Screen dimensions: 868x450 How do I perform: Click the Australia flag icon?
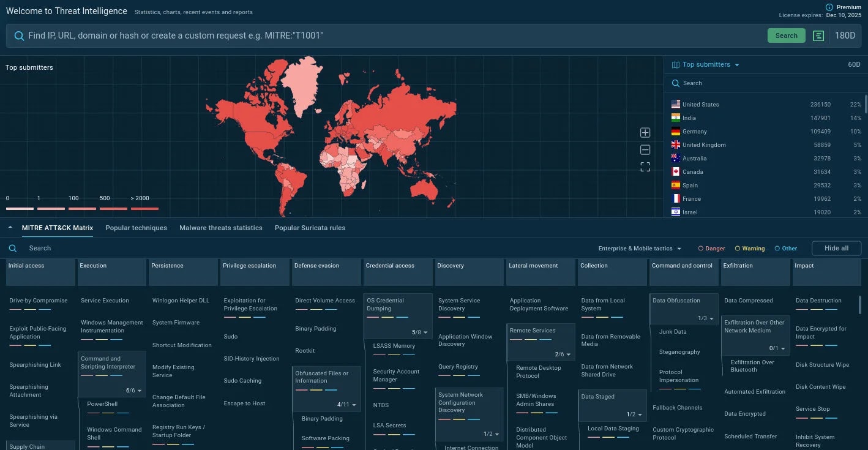(x=676, y=159)
